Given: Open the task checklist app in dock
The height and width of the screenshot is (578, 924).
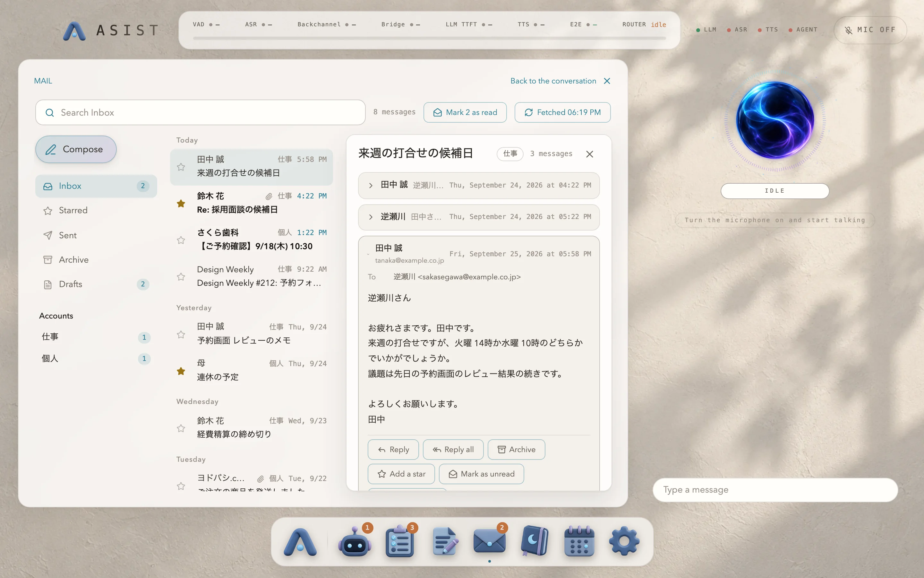Looking at the screenshot, I should click(x=400, y=542).
